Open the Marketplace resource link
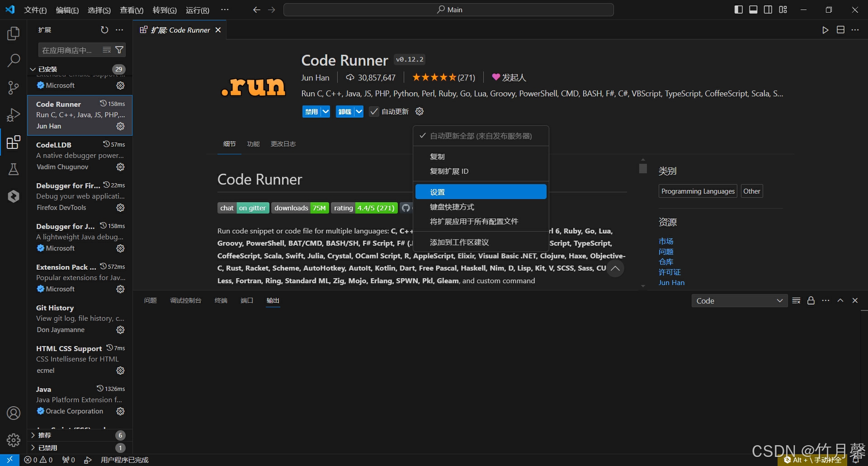Screen dimensions: 868x466 (666, 241)
